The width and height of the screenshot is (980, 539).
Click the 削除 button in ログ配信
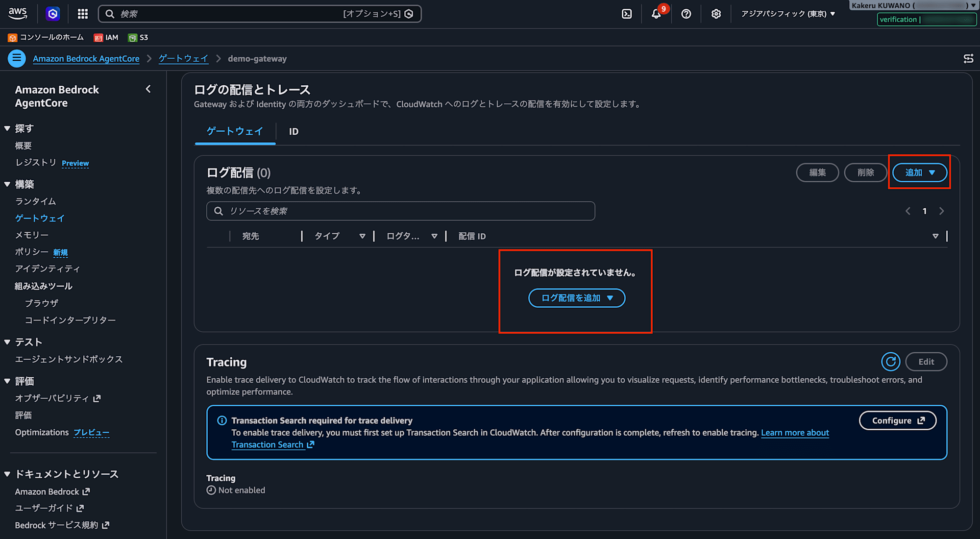(866, 172)
